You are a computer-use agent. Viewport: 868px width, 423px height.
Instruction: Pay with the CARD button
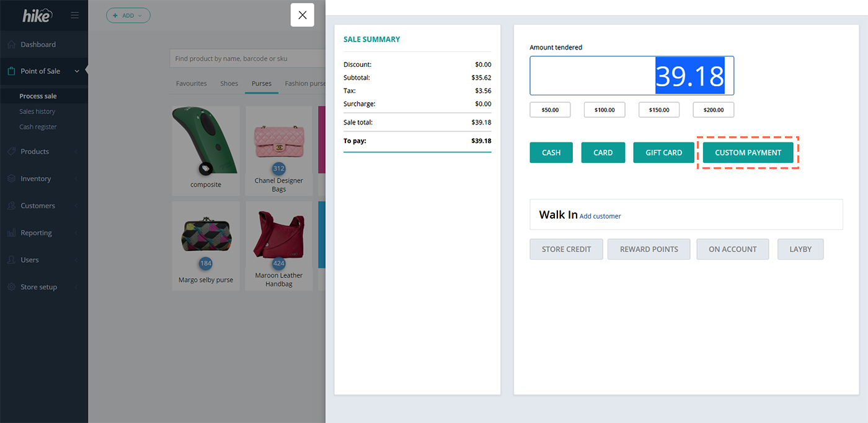click(603, 152)
